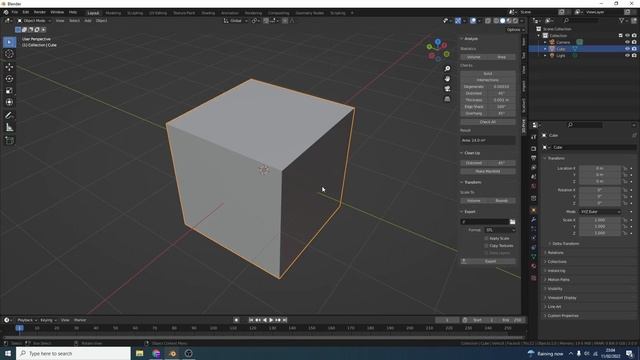Select the Move tool
Viewport: 640px width, 360px height.
9,67
